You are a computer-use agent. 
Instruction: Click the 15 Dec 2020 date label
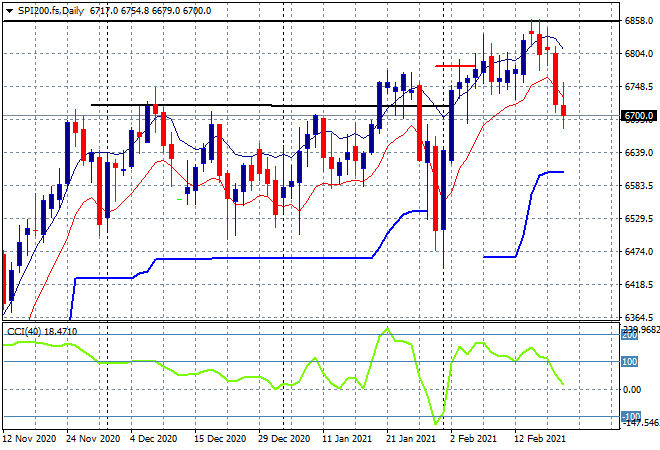click(x=221, y=439)
